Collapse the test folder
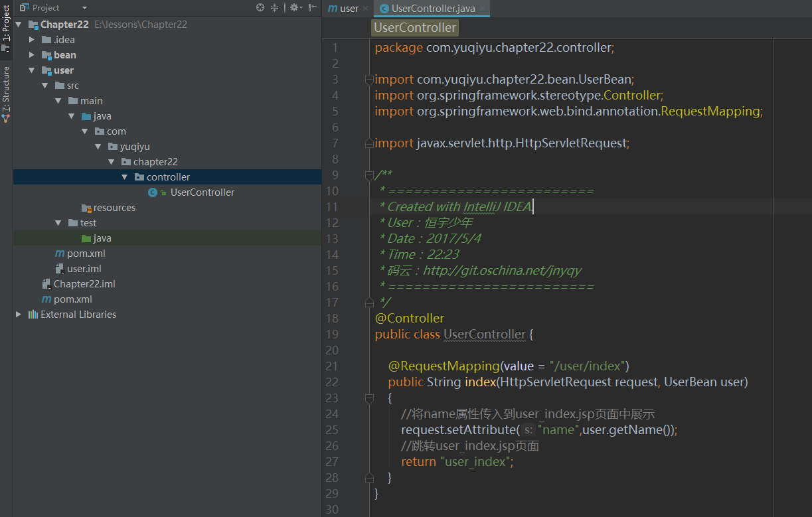The image size is (812, 517). point(58,223)
